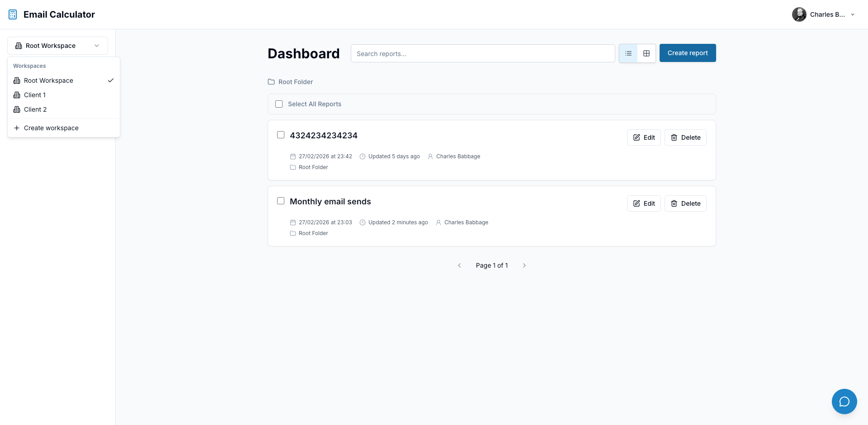Click Create workspace in the menu
Screen dimensions: 868x425
[51, 128]
